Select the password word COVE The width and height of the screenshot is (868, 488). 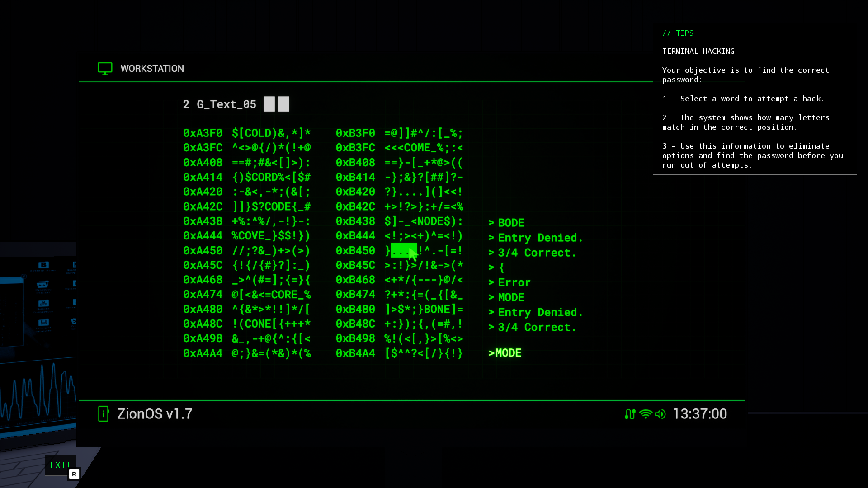tap(251, 236)
